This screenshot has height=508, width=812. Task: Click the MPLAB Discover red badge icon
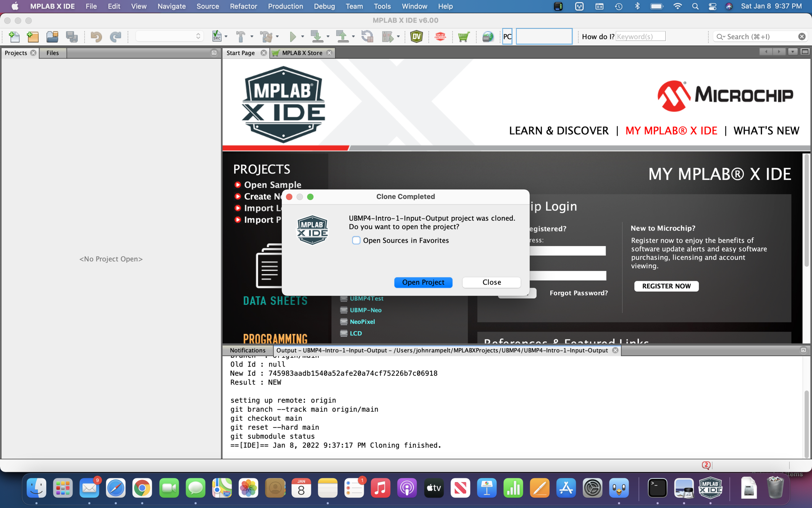(x=440, y=37)
